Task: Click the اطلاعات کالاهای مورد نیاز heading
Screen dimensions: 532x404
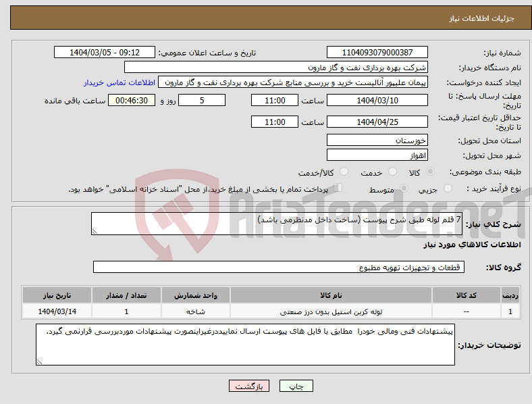Action: pos(472,245)
